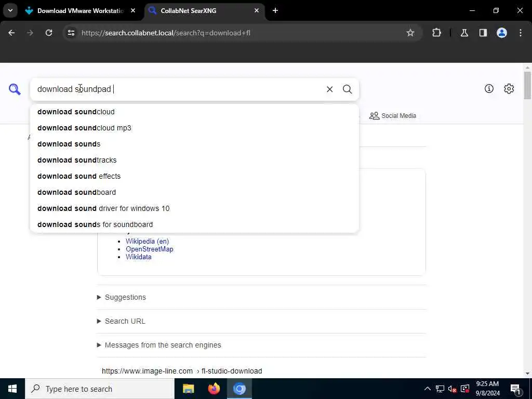
Task: Select the CollabNet SearXNG tab
Action: click(205, 11)
